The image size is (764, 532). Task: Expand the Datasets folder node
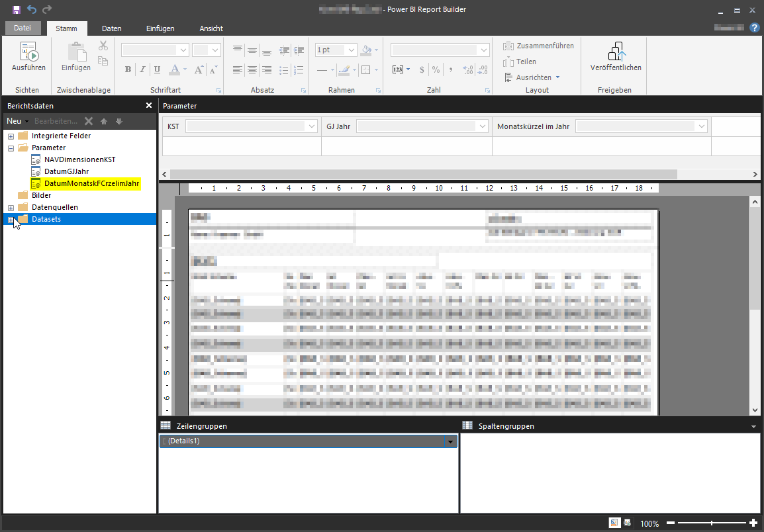coord(11,219)
